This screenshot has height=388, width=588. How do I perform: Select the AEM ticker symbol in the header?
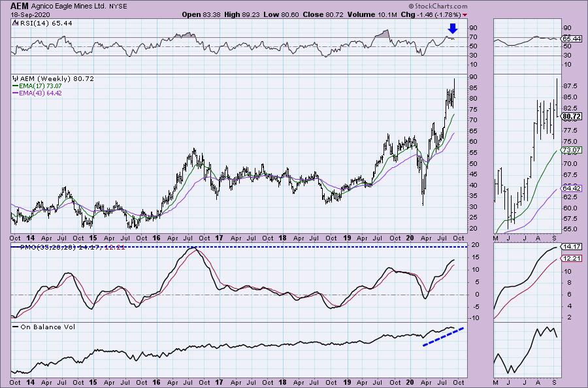[18, 6]
